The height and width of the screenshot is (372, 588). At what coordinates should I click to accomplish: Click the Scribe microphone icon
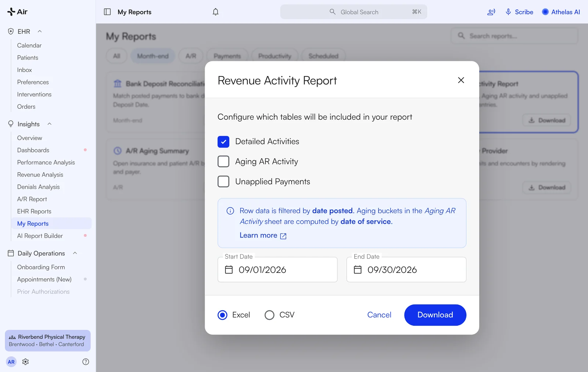508,12
